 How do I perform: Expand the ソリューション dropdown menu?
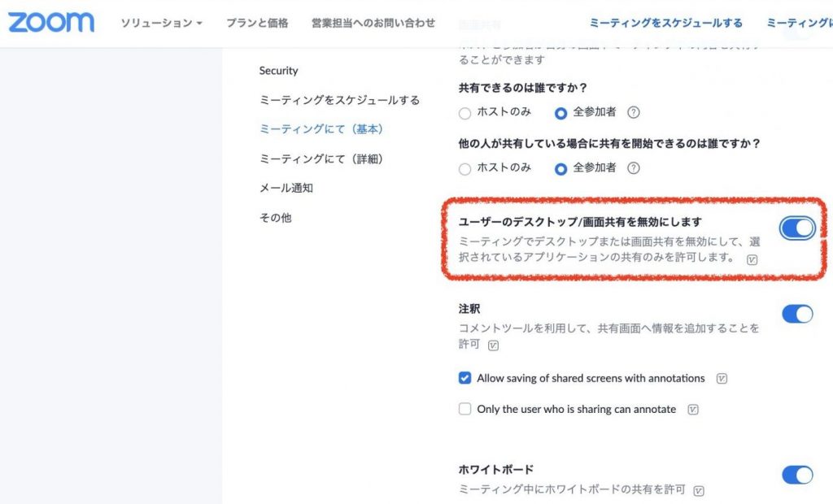click(x=161, y=23)
